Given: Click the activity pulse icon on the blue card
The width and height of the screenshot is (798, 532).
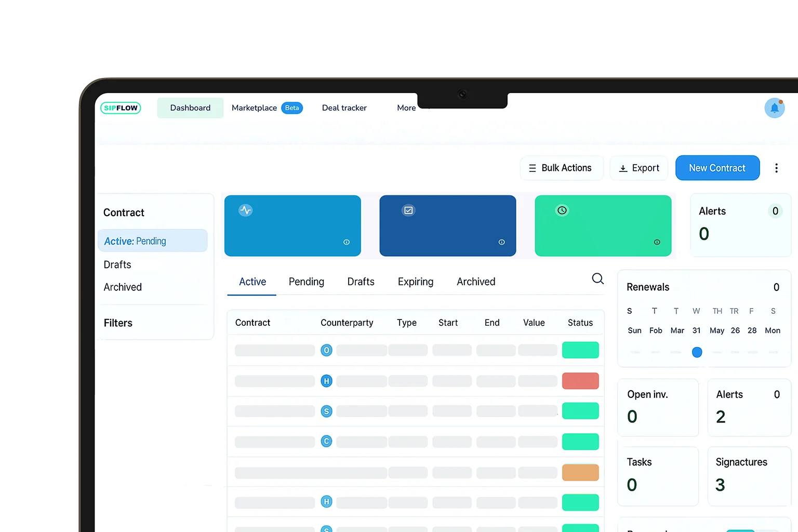Looking at the screenshot, I should [246, 210].
